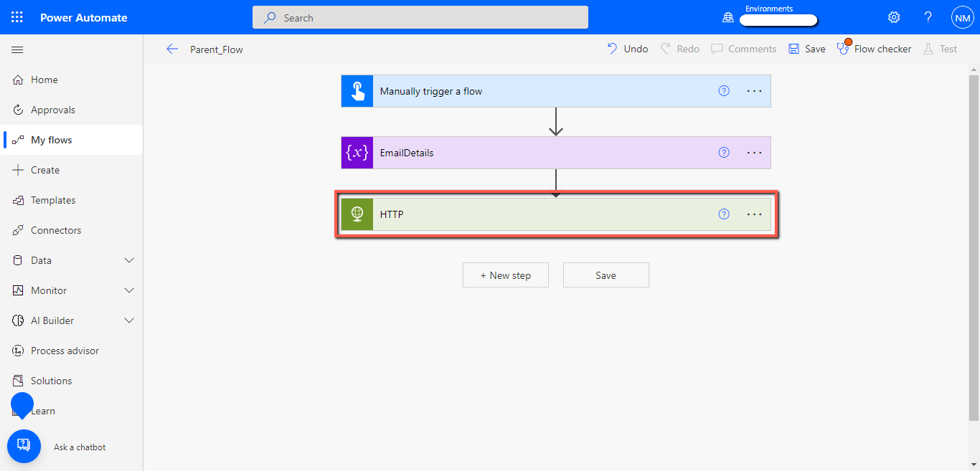Open Approvals in sidebar
Screen dimensions: 980x471
click(71, 110)
